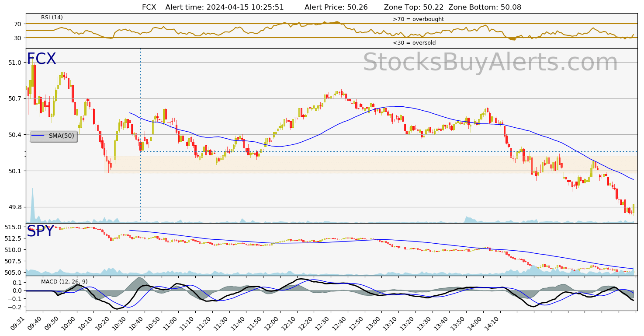The width and height of the screenshot is (644, 336).
Task: Click the 505.0 SPY axis label
Action: click(13, 272)
